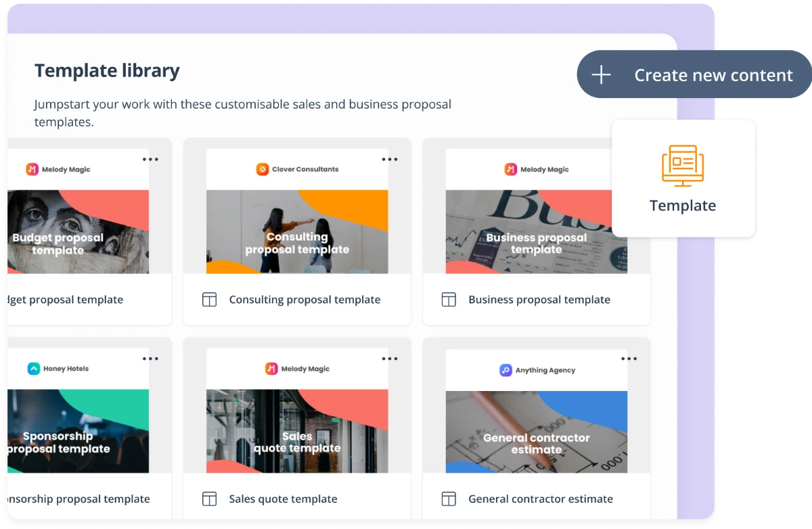Open three-dot menu on Budget proposal card

pos(150,160)
